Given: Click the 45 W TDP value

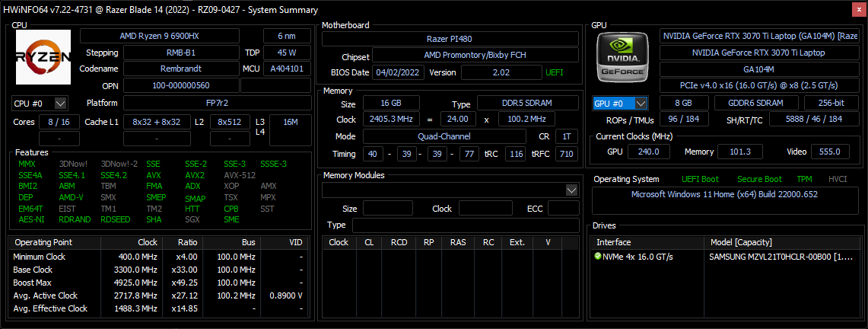Looking at the screenshot, I should click(287, 53).
